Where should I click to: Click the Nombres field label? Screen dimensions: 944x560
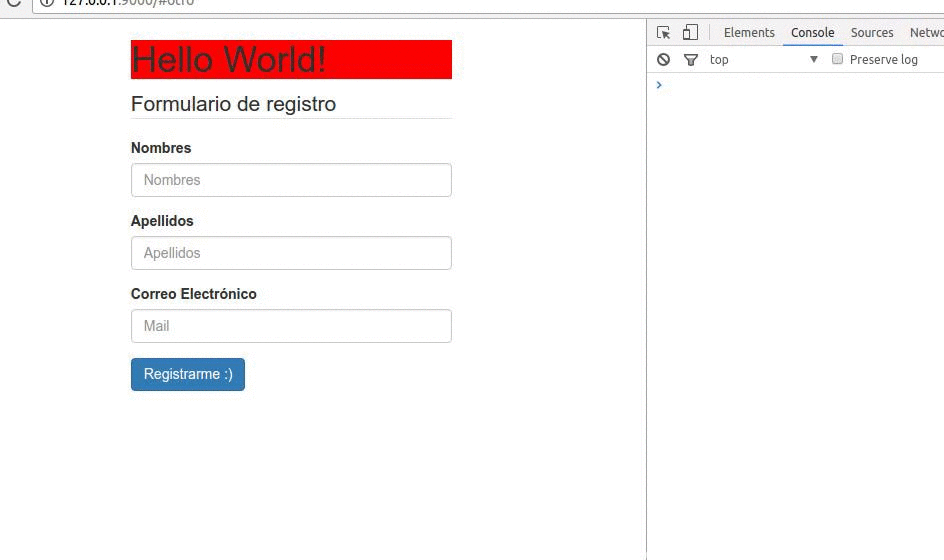161,148
